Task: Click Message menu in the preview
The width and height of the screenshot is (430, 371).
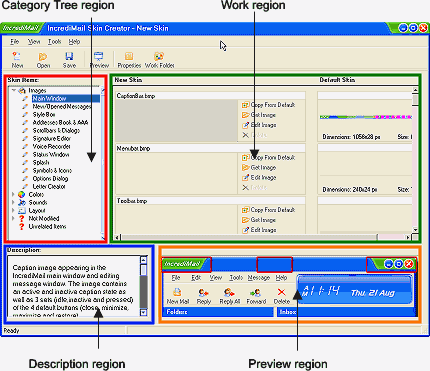Action: (259, 278)
